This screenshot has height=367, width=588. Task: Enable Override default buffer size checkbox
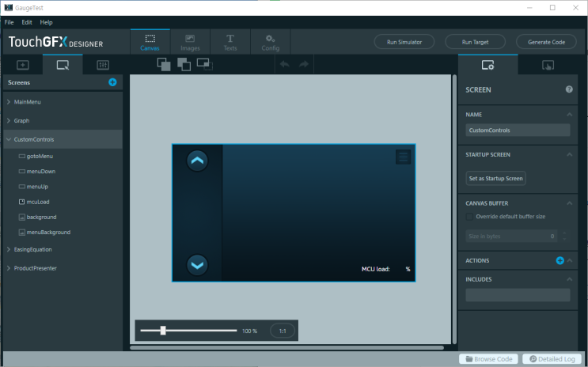470,217
